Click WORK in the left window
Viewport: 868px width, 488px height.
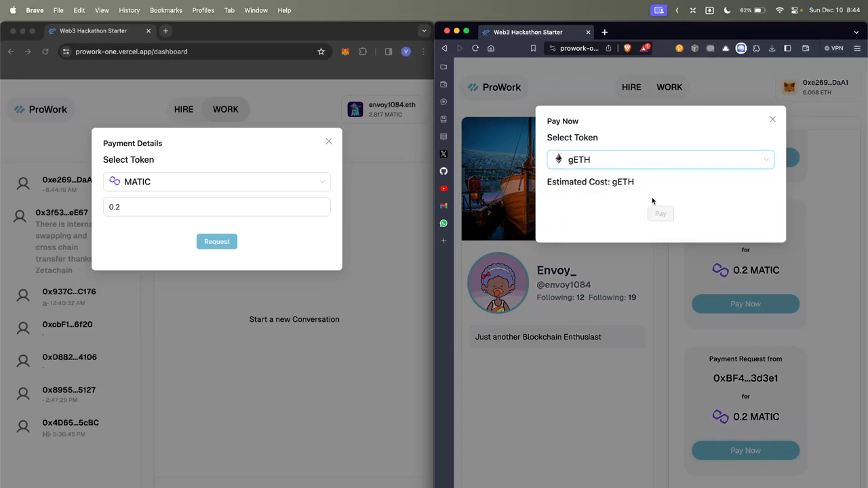point(226,109)
